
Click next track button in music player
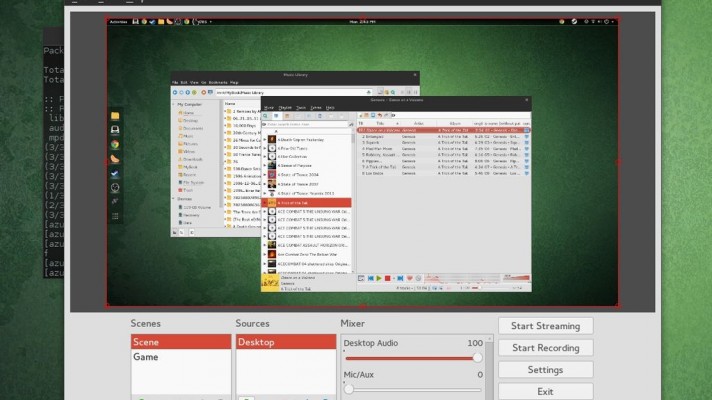point(400,278)
